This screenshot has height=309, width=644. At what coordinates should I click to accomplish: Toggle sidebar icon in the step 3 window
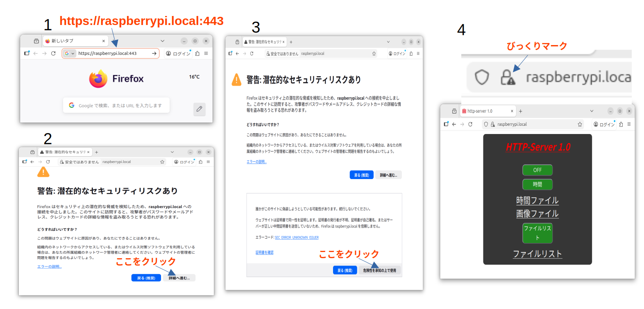[230, 53]
